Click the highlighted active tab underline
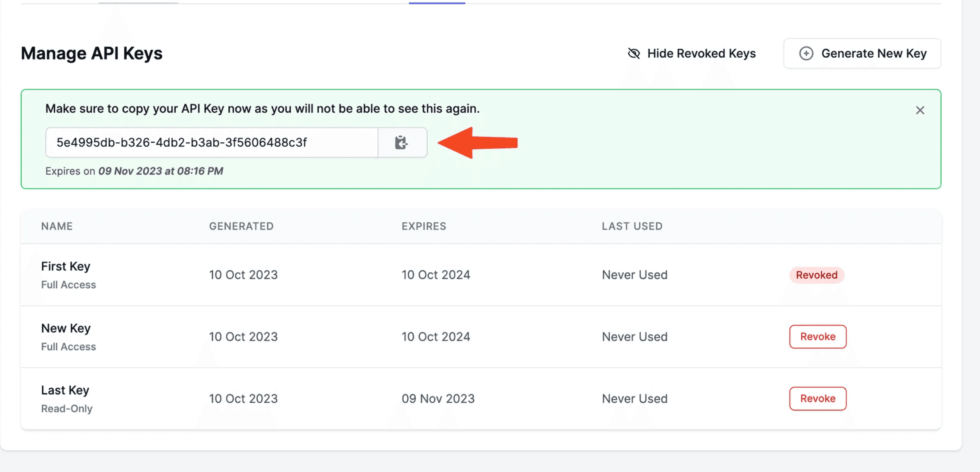Image resolution: width=980 pixels, height=472 pixels. point(437,3)
